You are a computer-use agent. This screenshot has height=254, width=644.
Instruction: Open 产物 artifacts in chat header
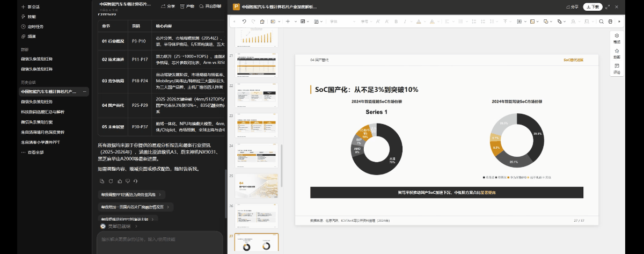pos(187,6)
